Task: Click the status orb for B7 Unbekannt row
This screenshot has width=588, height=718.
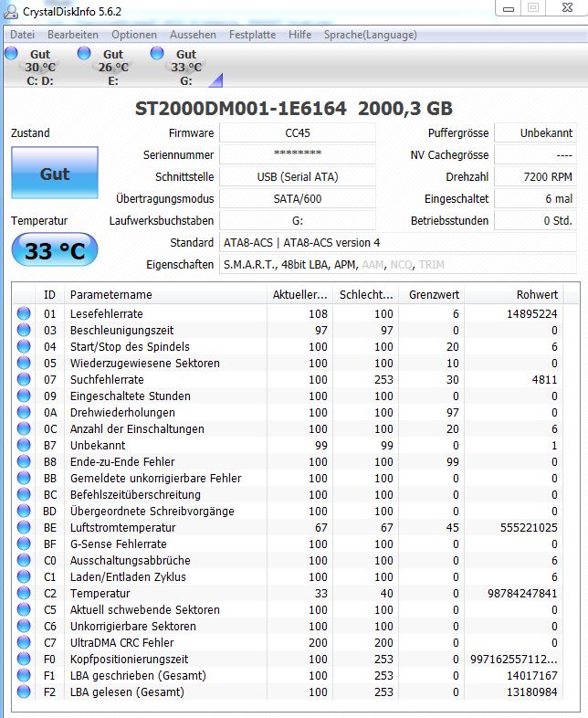Action: 24,445
